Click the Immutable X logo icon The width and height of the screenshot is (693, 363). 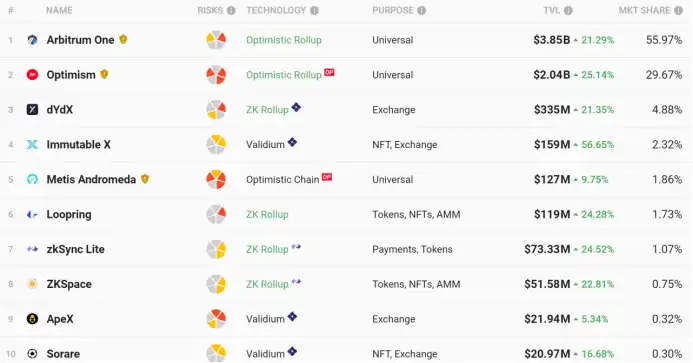tap(32, 145)
